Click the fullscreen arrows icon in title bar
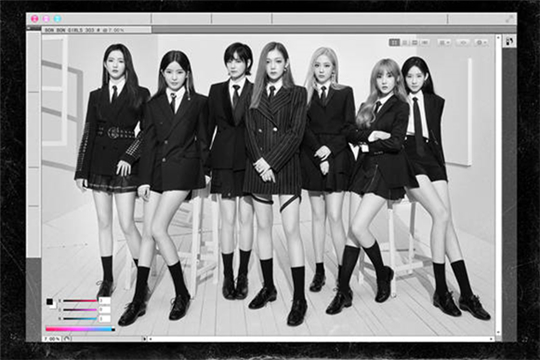The width and height of the screenshot is (540, 360). (x=509, y=19)
